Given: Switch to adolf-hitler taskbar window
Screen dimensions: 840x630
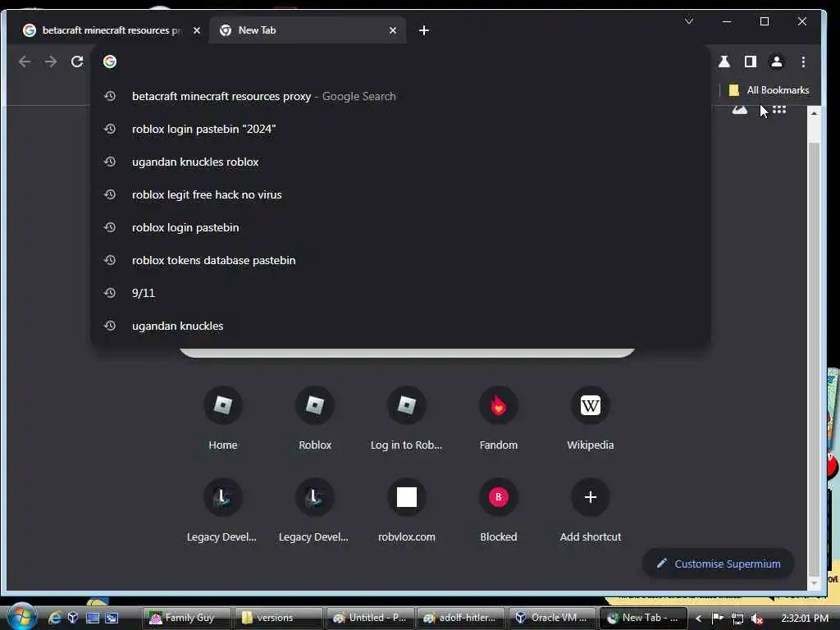Looking at the screenshot, I should 461,618.
